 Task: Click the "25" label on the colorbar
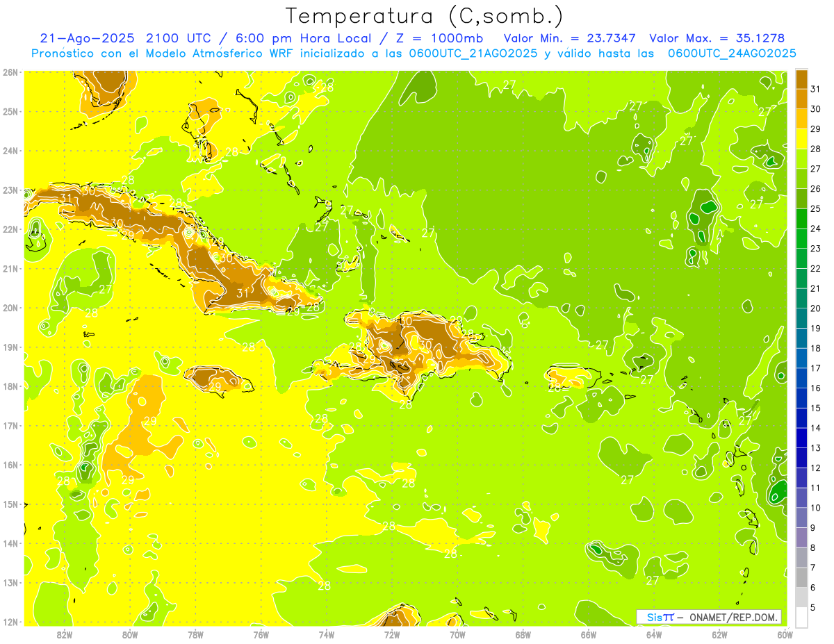tap(815, 208)
